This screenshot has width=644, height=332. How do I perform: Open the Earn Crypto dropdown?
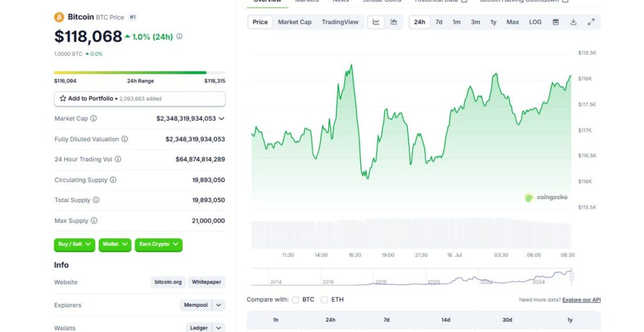coord(158,245)
